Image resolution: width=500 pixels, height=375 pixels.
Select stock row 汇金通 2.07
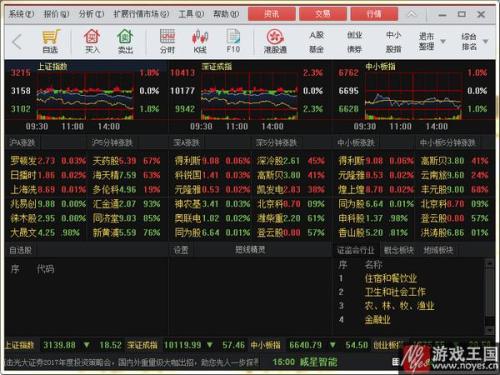click(x=127, y=204)
